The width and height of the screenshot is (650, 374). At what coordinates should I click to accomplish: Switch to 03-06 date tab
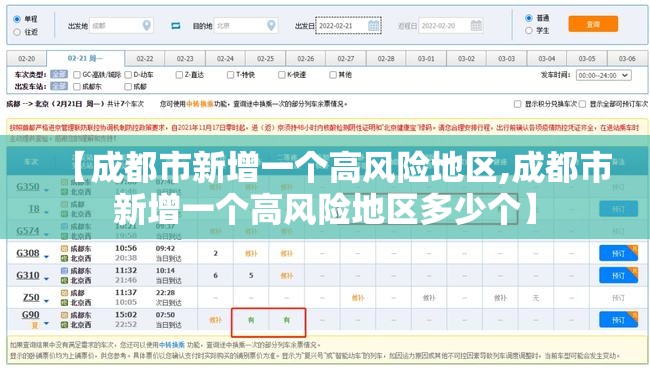pyautogui.click(x=627, y=59)
